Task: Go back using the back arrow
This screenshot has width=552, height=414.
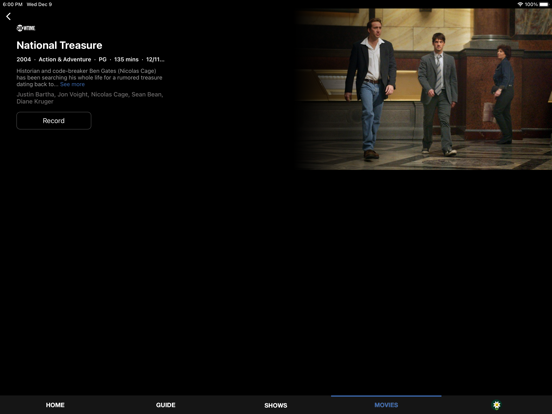Action: (x=8, y=16)
